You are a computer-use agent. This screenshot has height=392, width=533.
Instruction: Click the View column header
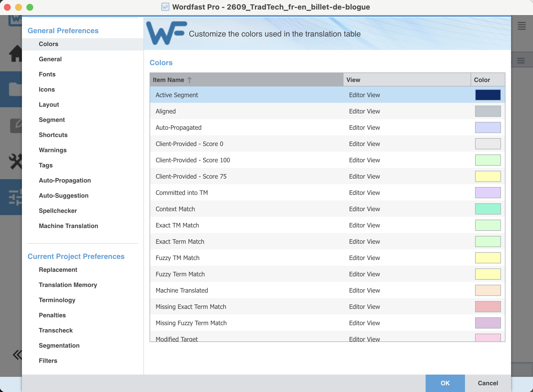click(x=407, y=80)
